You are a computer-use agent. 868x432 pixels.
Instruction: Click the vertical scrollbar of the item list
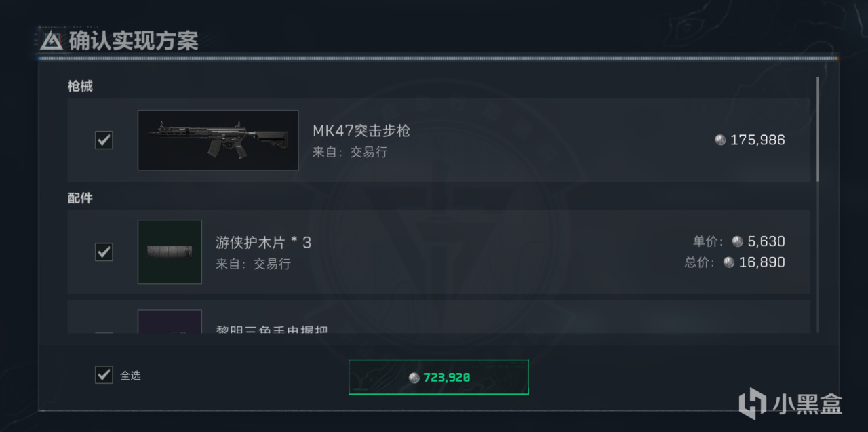click(x=818, y=129)
